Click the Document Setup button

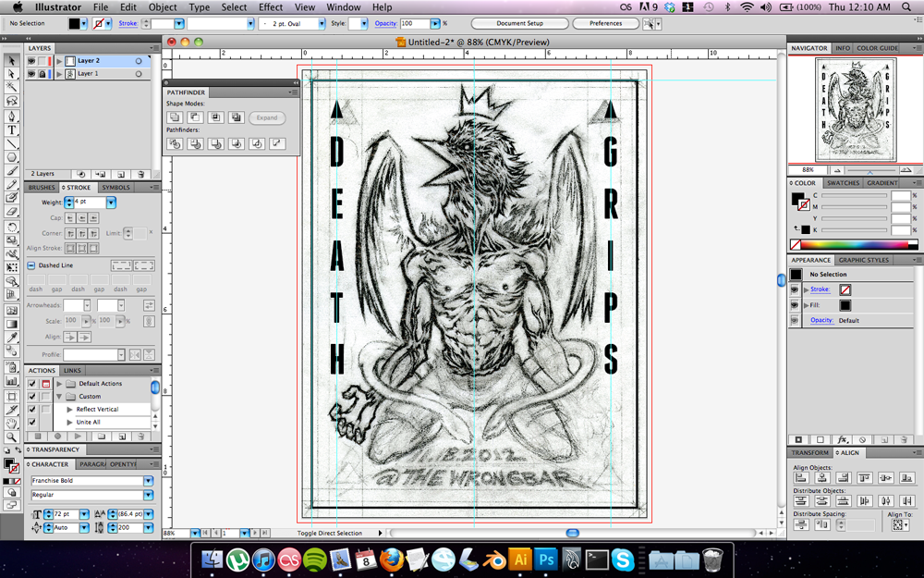[519, 24]
